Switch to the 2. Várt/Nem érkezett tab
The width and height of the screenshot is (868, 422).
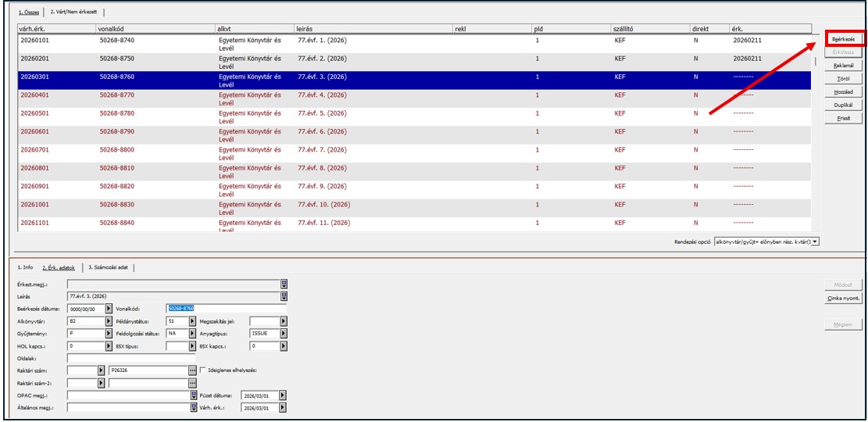[x=73, y=11]
